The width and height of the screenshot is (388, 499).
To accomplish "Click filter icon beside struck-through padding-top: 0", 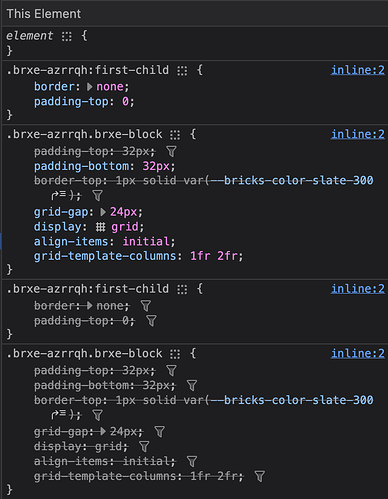I will 151,321.
